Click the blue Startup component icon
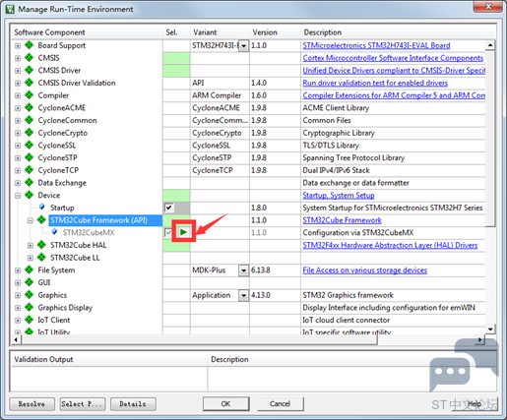 click(41, 207)
